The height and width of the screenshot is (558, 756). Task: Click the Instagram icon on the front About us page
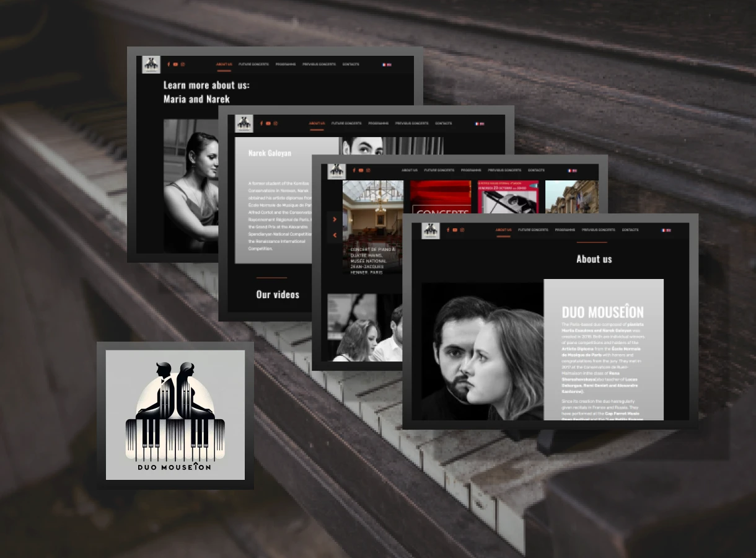click(x=462, y=230)
